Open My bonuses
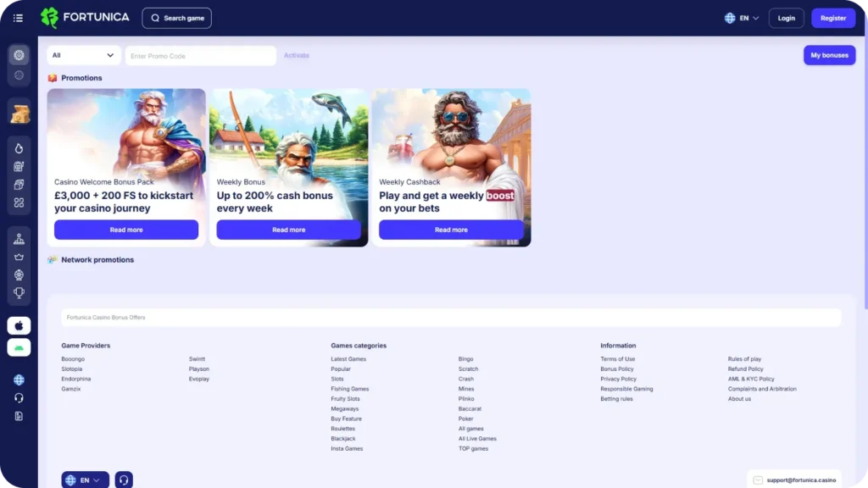 829,55
